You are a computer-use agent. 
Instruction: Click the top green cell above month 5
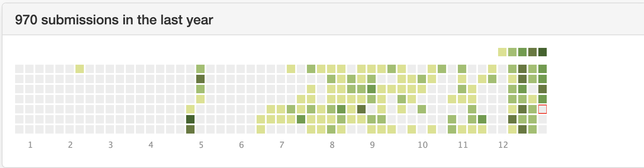point(200,69)
